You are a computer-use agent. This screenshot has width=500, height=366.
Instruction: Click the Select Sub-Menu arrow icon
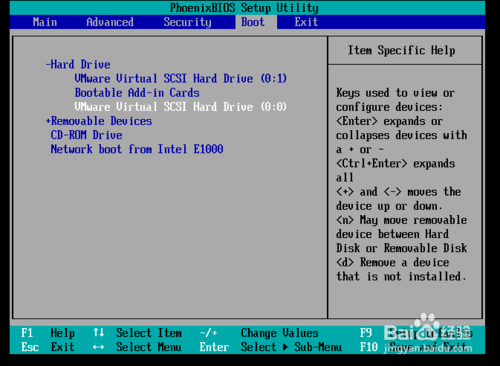point(285,347)
